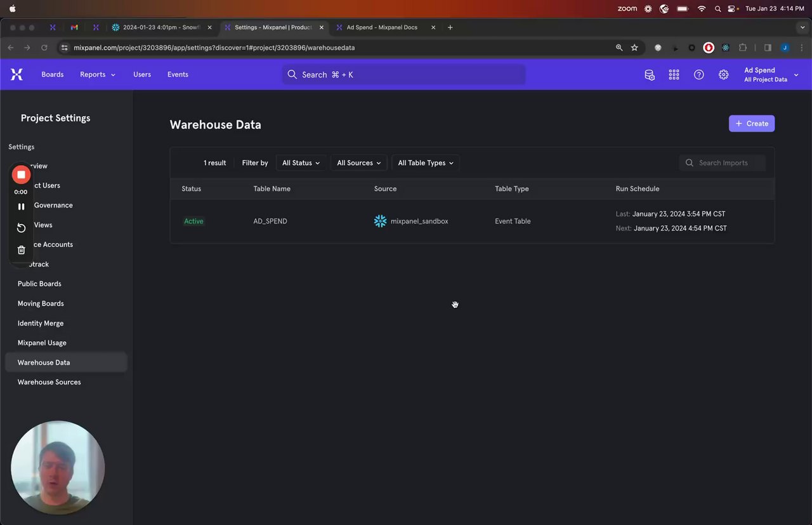Discard the recording using trash icon
This screenshot has width=812, height=525.
pos(21,250)
